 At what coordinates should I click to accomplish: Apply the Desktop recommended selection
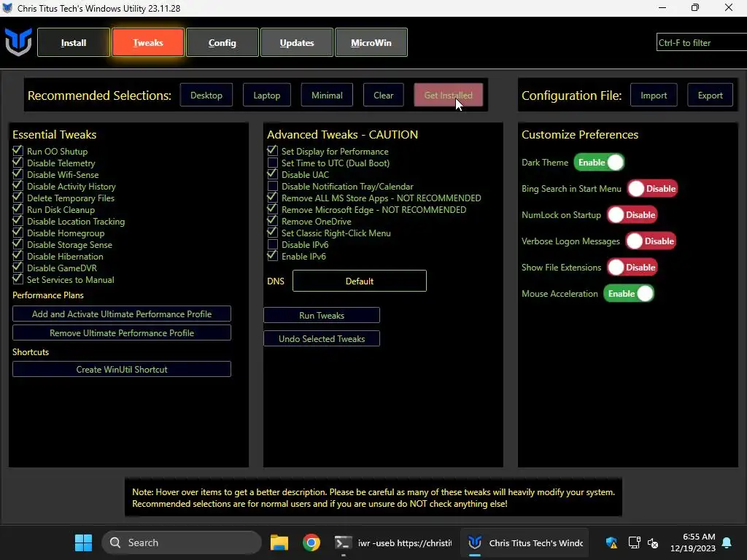(206, 96)
